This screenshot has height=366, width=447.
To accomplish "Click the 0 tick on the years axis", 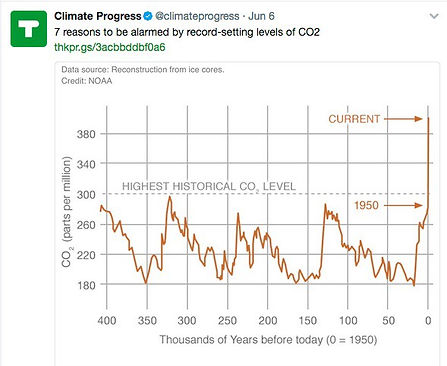I will pyautogui.click(x=428, y=321).
